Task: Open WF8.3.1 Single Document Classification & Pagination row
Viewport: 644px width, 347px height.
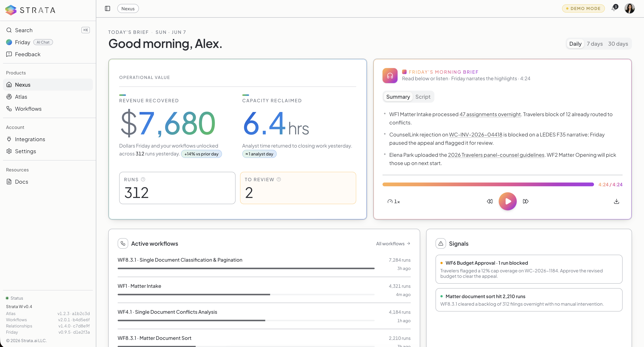Action: point(264,264)
